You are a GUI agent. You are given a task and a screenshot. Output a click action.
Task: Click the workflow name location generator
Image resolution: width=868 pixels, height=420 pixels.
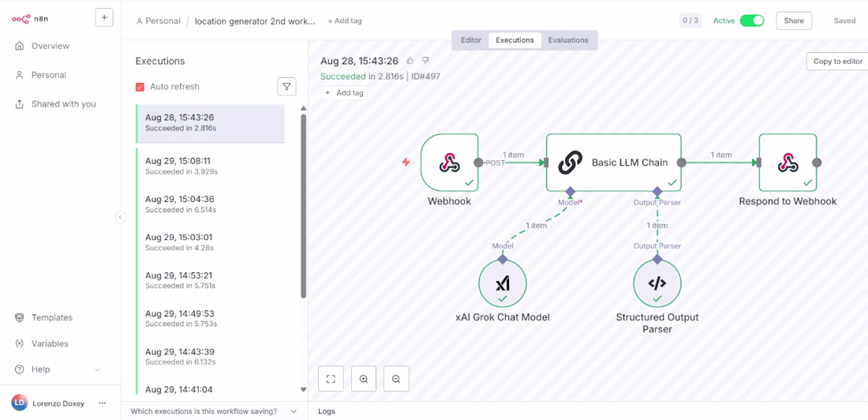(x=255, y=21)
